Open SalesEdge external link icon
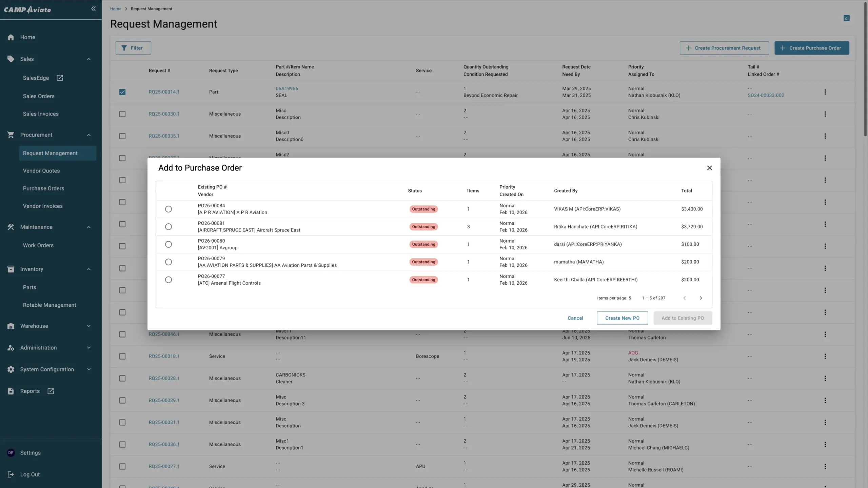Viewport: 868px width, 488px height. (60, 78)
